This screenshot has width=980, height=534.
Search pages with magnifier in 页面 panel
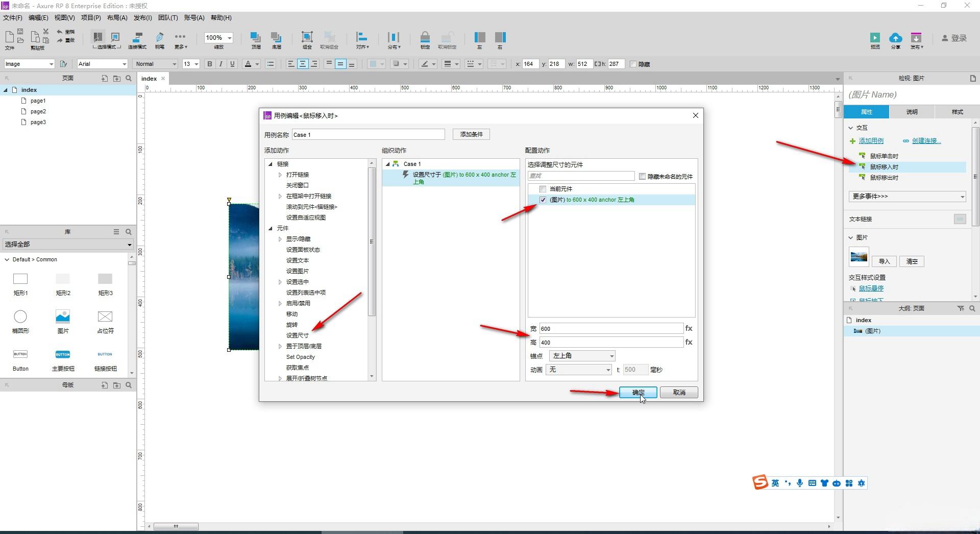point(129,78)
